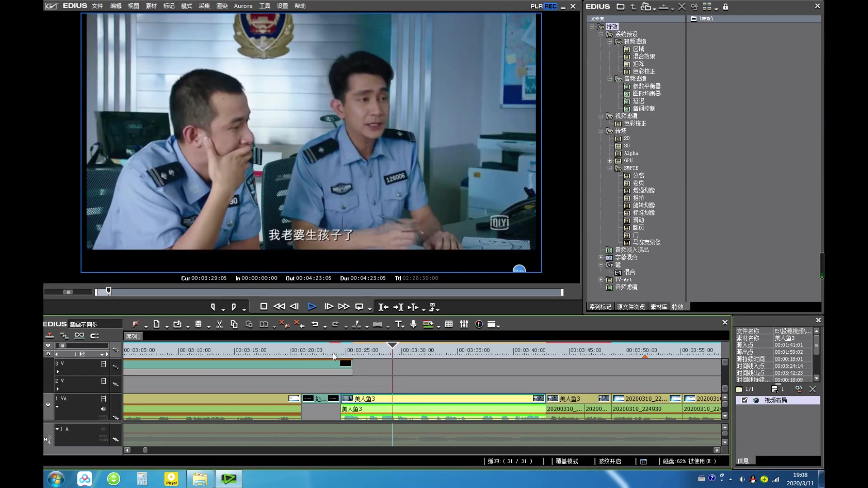Jump to next edit point icon
The height and width of the screenshot is (488, 868).
pos(398,307)
